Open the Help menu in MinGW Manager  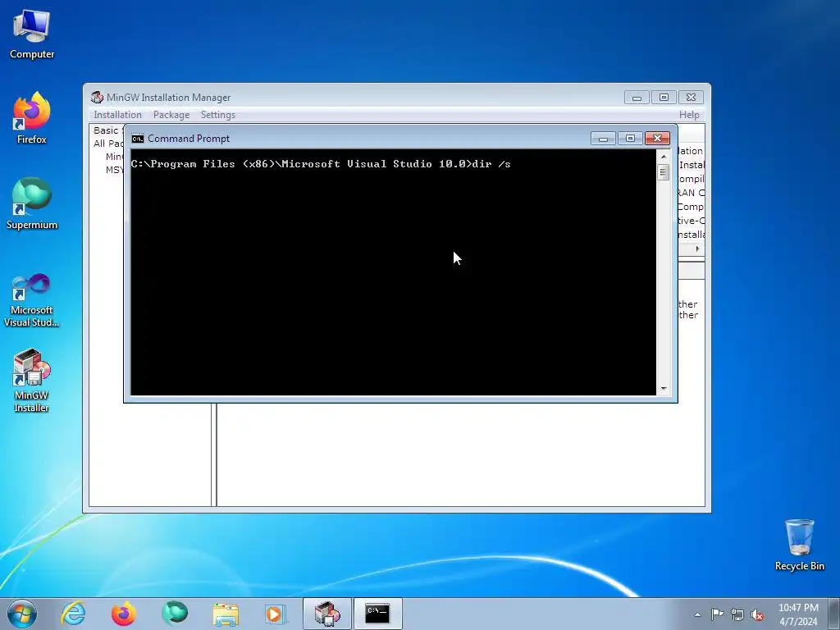[689, 115]
